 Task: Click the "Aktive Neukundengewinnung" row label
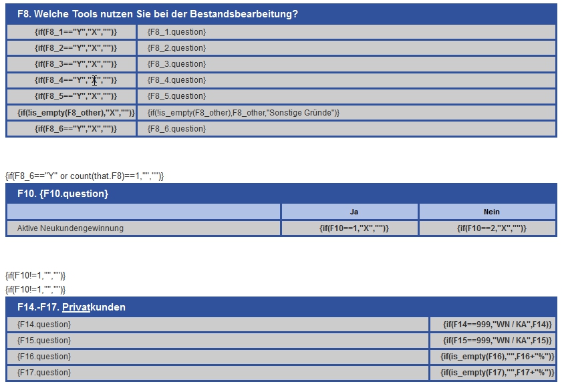click(x=70, y=228)
